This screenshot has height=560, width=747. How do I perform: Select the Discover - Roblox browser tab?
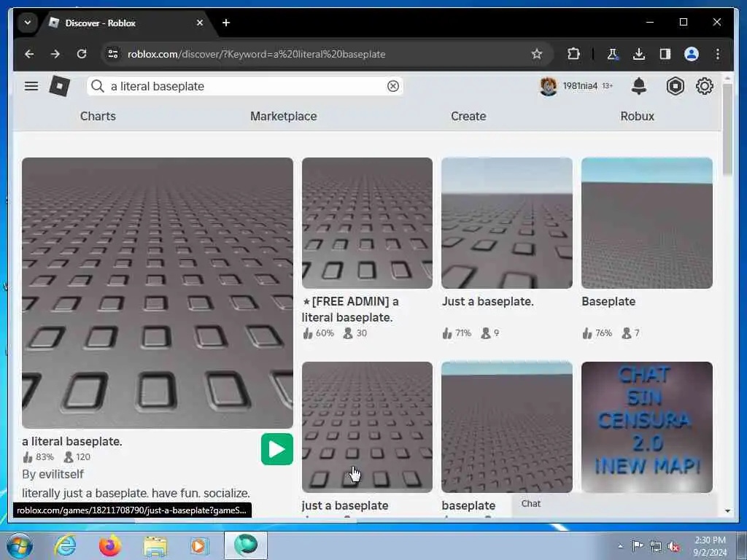(x=125, y=23)
